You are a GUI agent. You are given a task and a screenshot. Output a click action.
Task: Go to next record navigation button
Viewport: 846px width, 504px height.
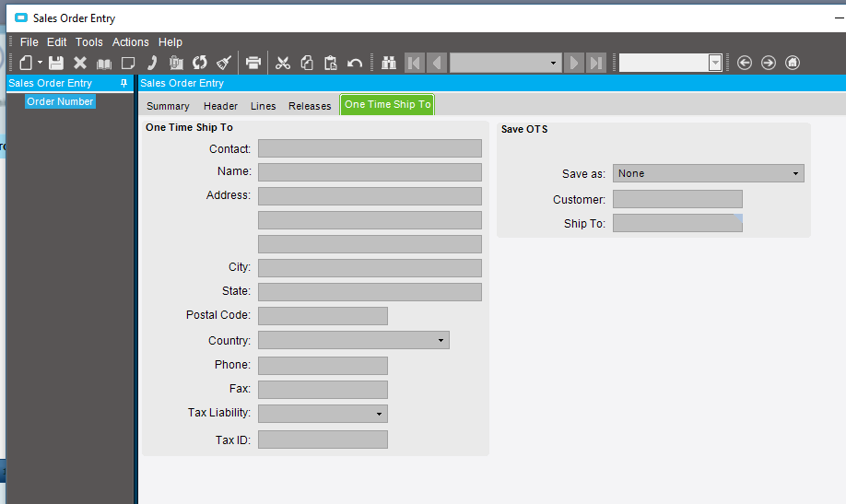tap(574, 64)
